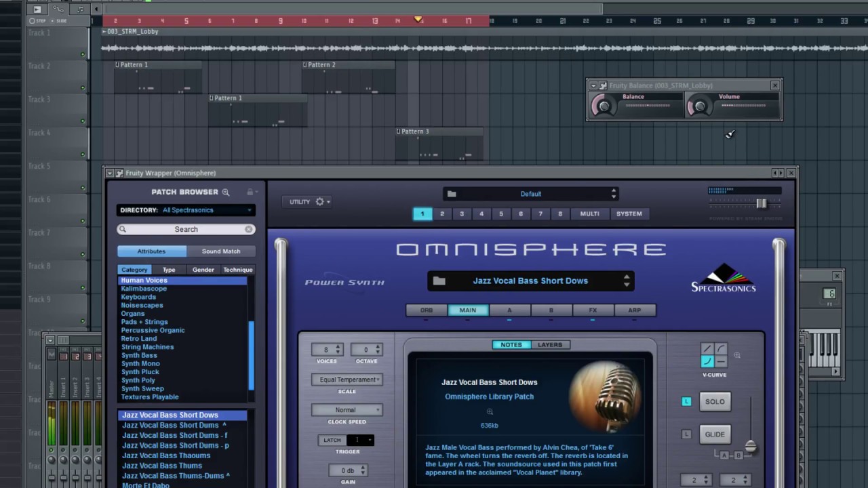
Task: Select the Attributes button
Action: 152,251
